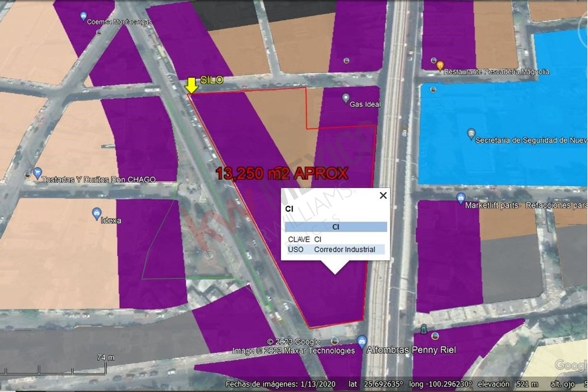Click the Gas Ideal map pin
This screenshot has width=588, height=392.
click(x=346, y=98)
